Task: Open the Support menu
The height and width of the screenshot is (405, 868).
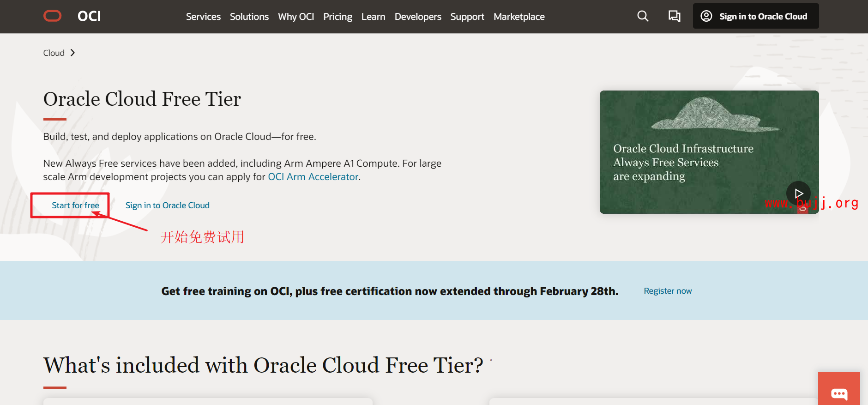Action: click(x=467, y=17)
